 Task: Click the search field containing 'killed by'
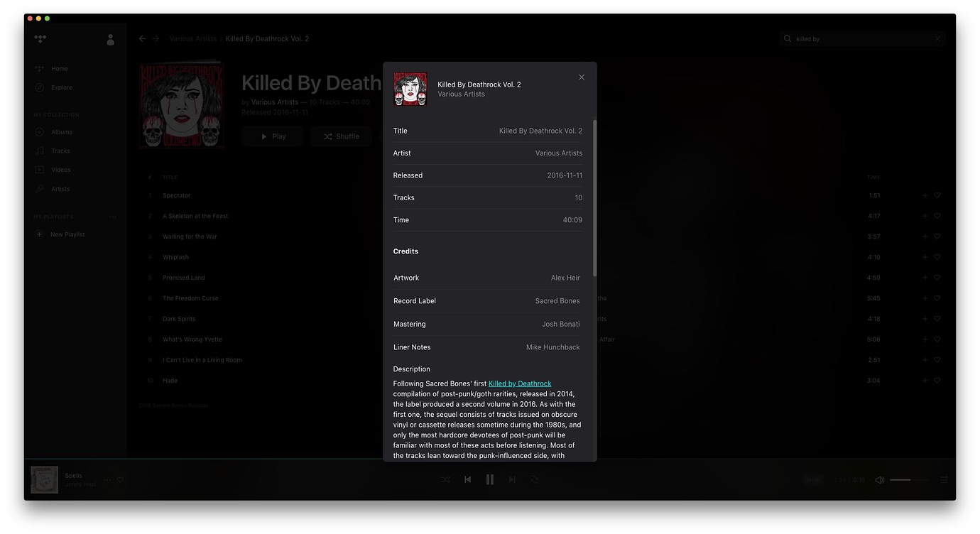click(x=863, y=39)
